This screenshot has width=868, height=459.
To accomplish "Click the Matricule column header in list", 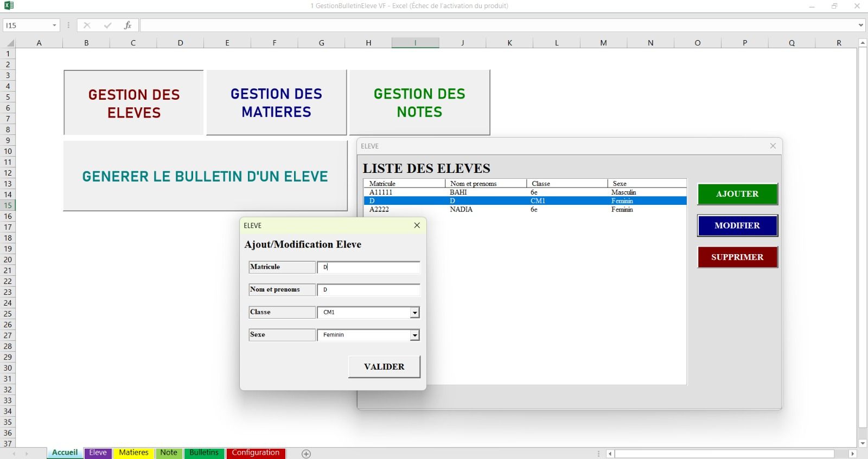I will coord(404,184).
